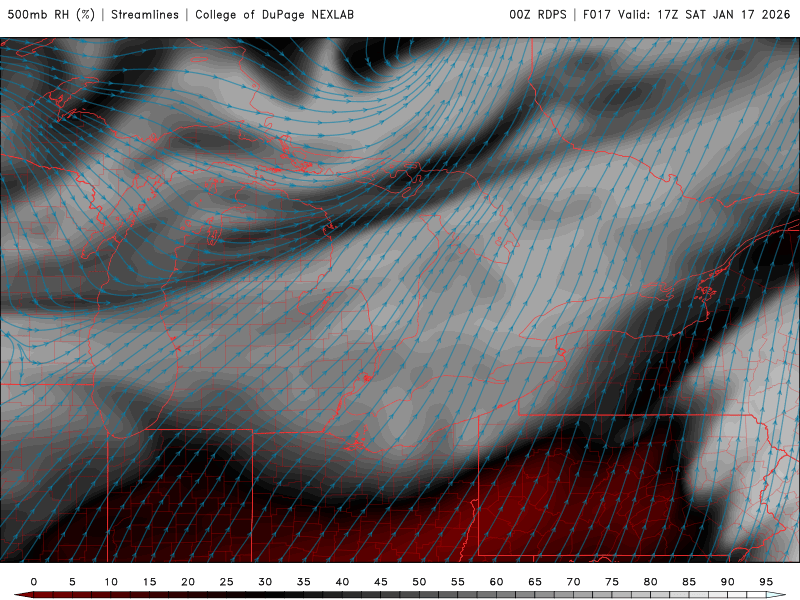Image resolution: width=800 pixels, height=600 pixels.
Task: Click the '75' label on color scale
Action: [x=612, y=582]
